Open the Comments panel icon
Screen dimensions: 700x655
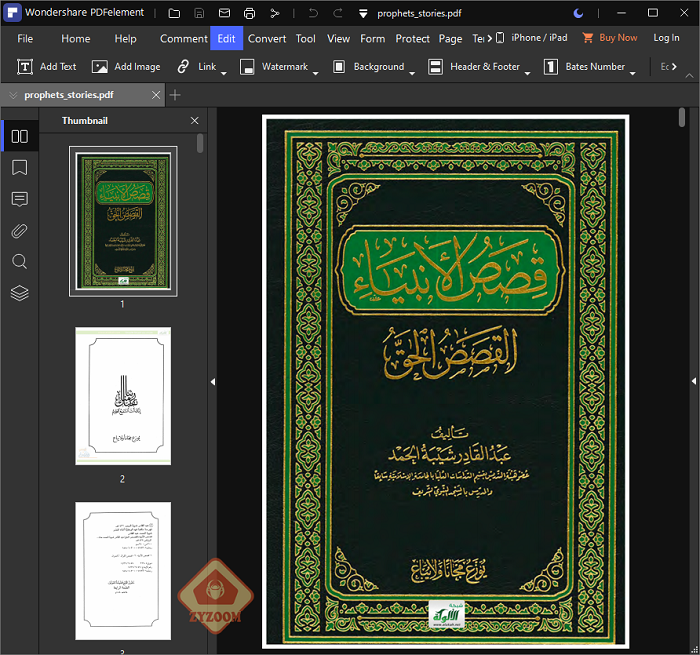20,199
